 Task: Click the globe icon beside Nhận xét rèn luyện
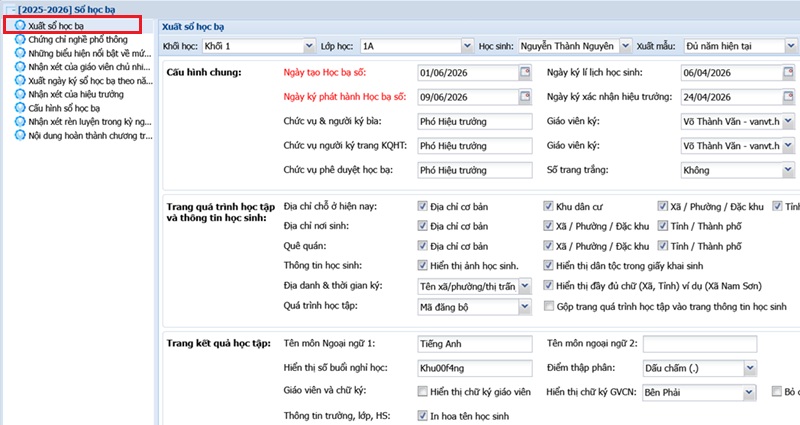20,121
